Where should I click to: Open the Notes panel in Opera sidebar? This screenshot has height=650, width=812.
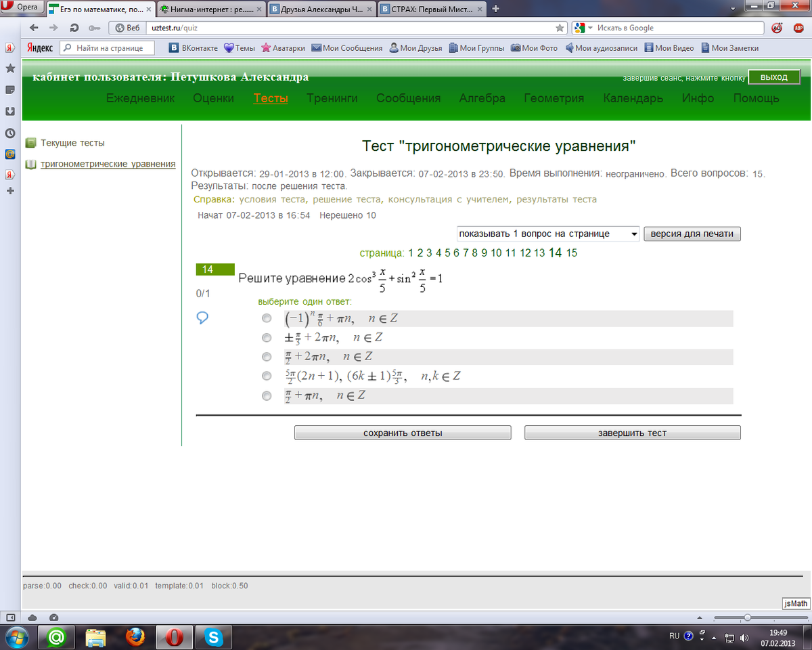[x=10, y=89]
